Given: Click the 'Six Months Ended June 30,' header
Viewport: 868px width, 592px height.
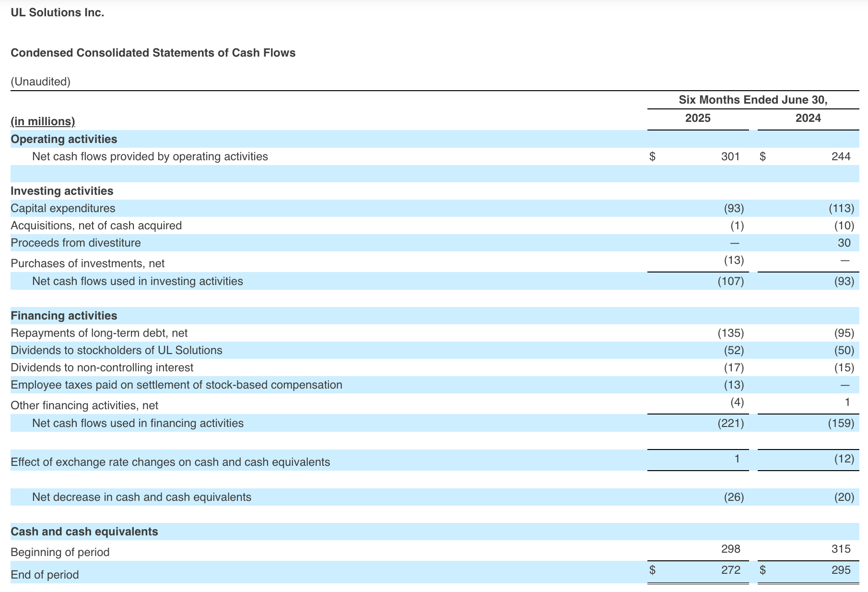Looking at the screenshot, I should click(753, 100).
